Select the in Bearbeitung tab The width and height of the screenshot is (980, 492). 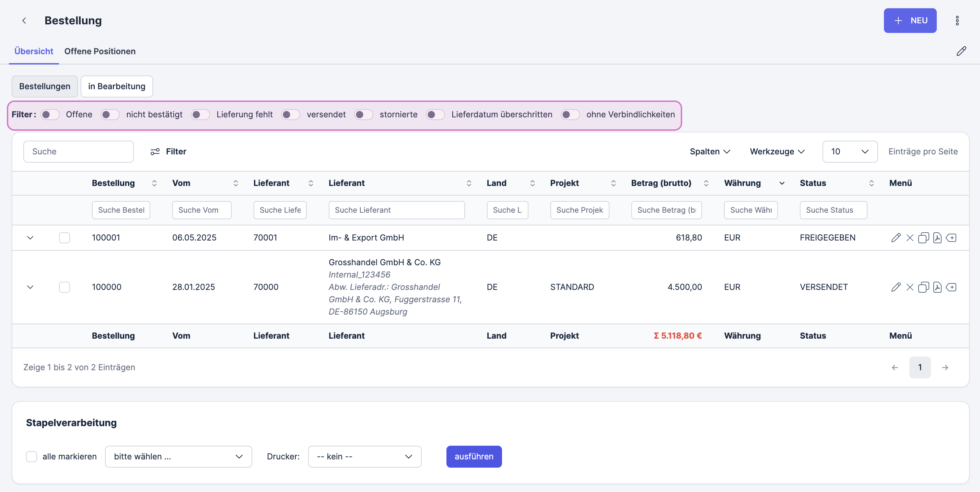(116, 86)
